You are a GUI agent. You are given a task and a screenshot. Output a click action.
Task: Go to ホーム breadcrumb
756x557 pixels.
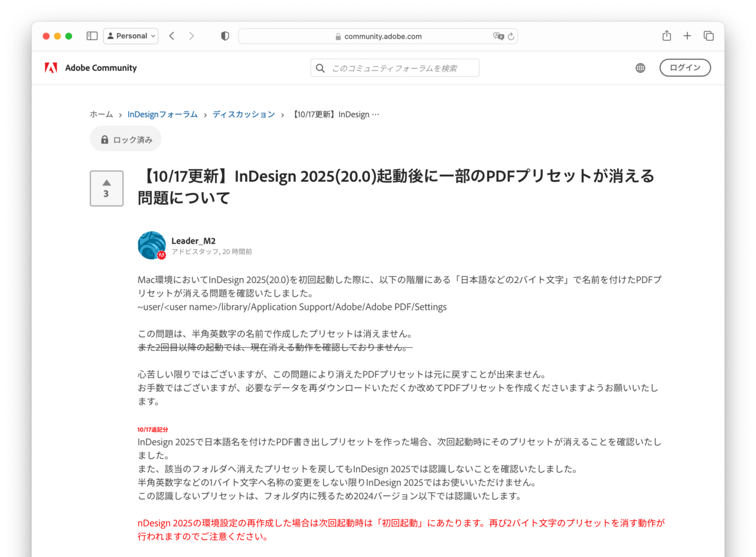(x=101, y=114)
